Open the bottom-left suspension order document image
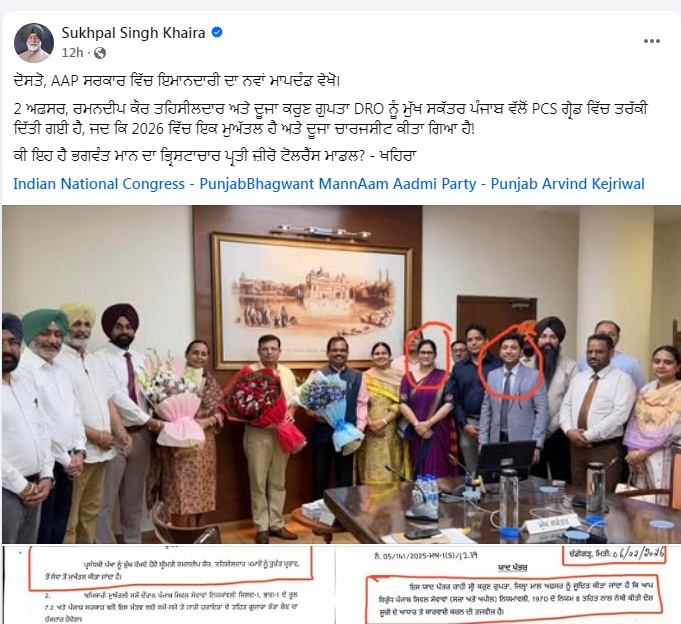The width and height of the screenshot is (681, 624). [167, 585]
